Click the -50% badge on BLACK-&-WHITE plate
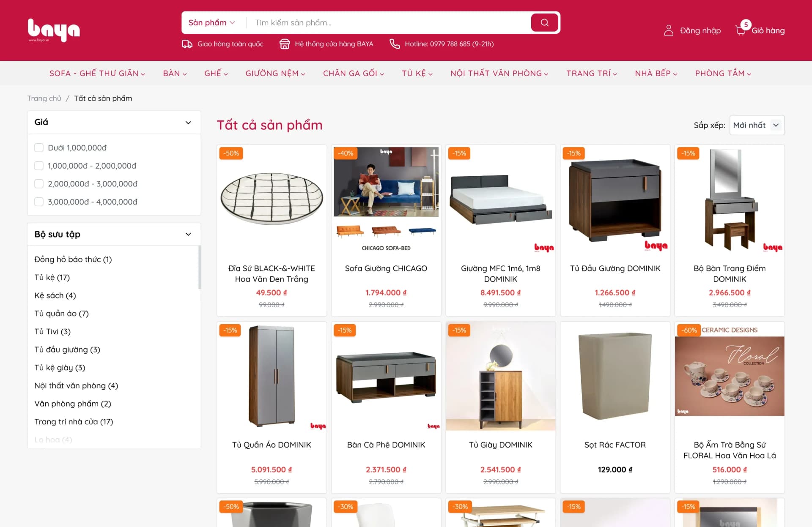This screenshot has height=527, width=812. [x=231, y=153]
